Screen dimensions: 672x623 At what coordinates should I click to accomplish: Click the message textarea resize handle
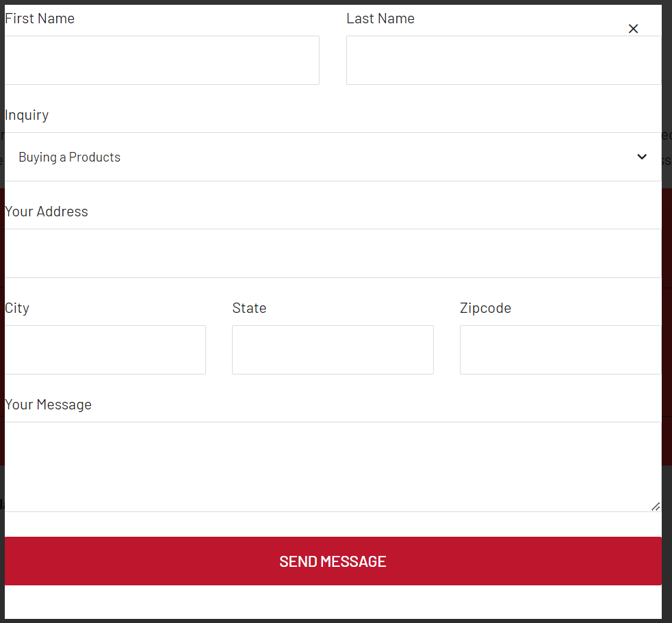[x=656, y=507]
